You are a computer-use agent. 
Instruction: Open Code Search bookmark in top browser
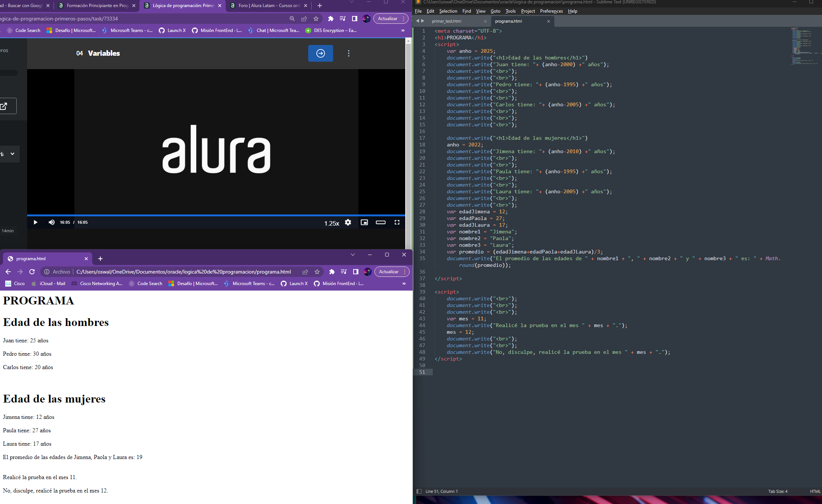tap(24, 30)
